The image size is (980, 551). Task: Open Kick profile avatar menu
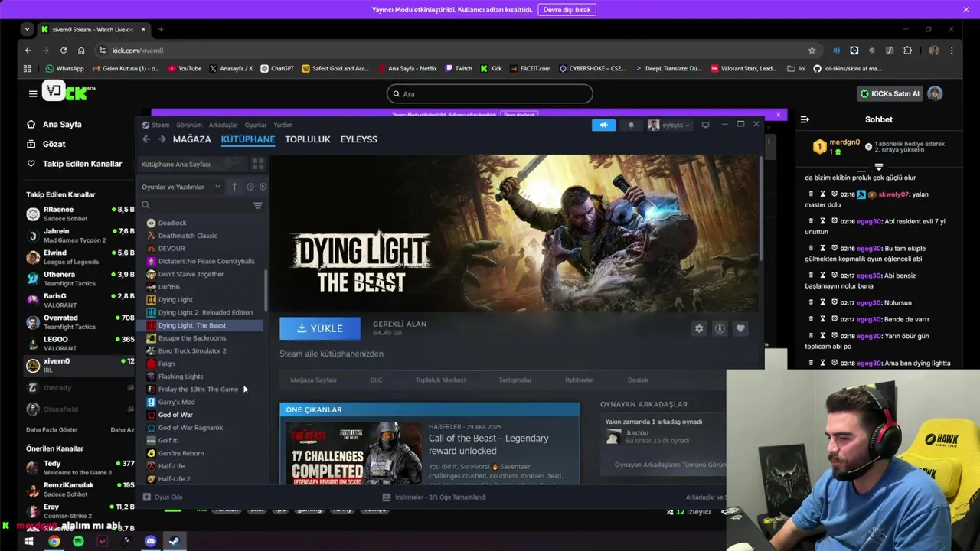click(935, 93)
